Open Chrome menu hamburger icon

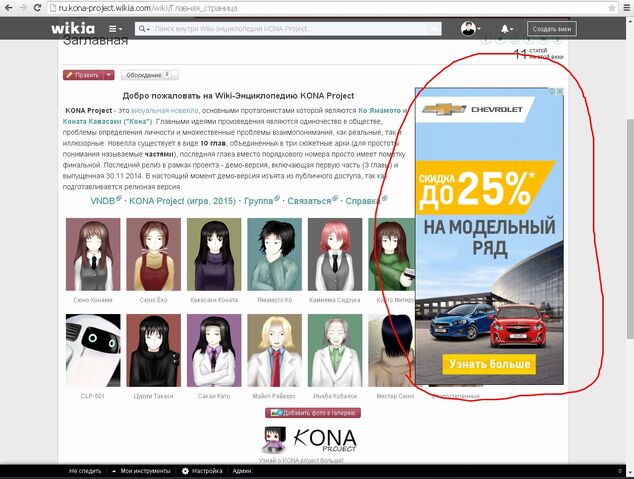pos(627,8)
